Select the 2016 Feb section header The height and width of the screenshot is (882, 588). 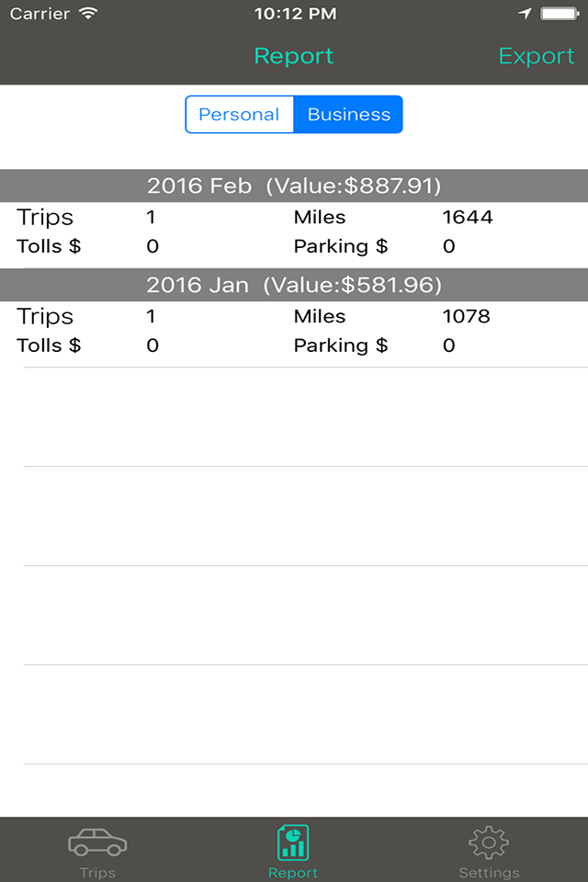(294, 186)
